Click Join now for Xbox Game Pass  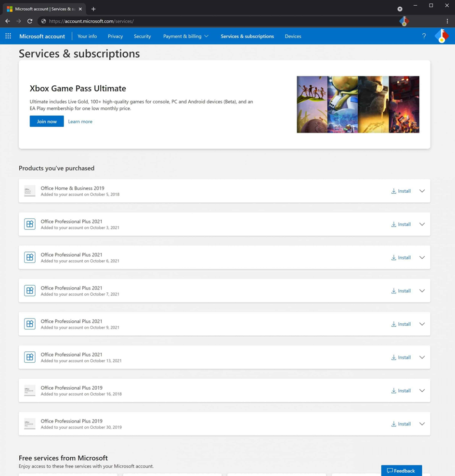pyautogui.click(x=47, y=121)
